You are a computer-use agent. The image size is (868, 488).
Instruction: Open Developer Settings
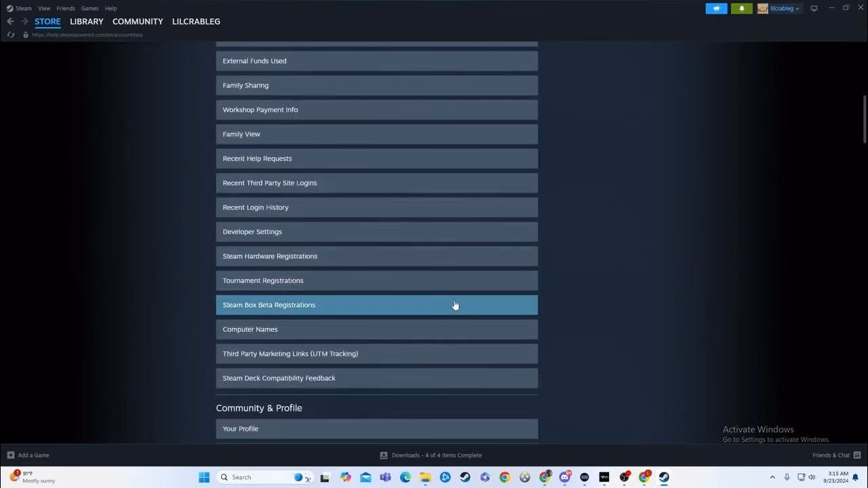pyautogui.click(x=377, y=232)
